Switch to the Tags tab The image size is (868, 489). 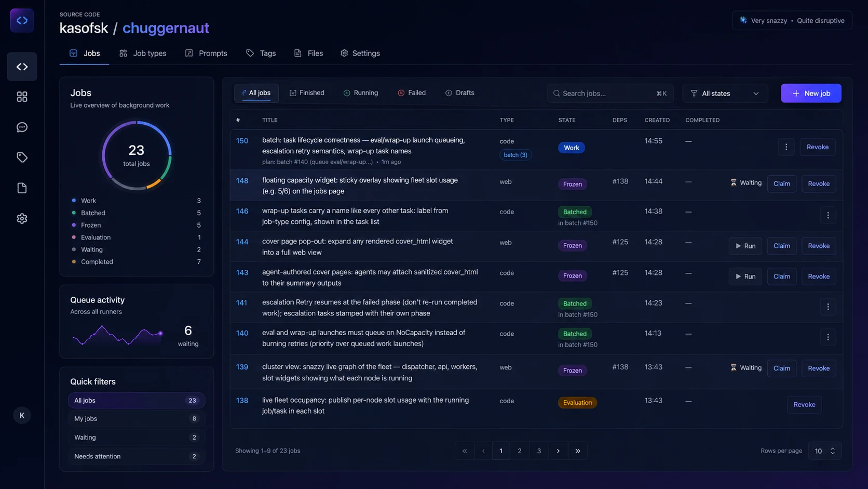pyautogui.click(x=261, y=54)
